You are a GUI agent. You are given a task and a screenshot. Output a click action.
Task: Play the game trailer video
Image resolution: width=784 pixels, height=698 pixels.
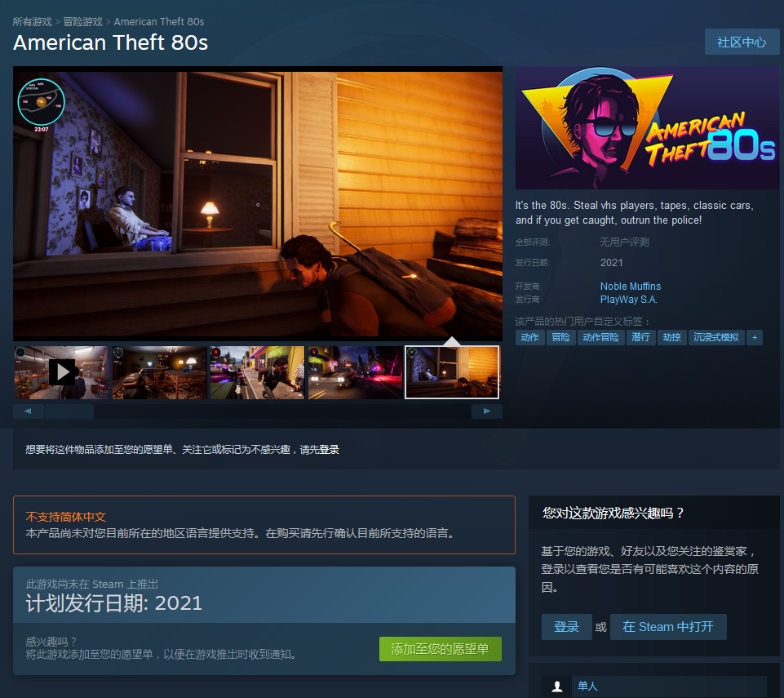tap(61, 372)
